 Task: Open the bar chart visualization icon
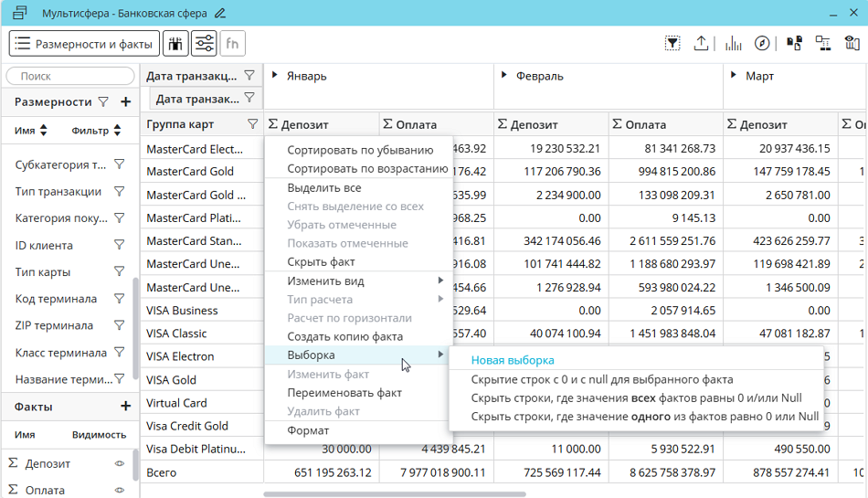point(733,43)
